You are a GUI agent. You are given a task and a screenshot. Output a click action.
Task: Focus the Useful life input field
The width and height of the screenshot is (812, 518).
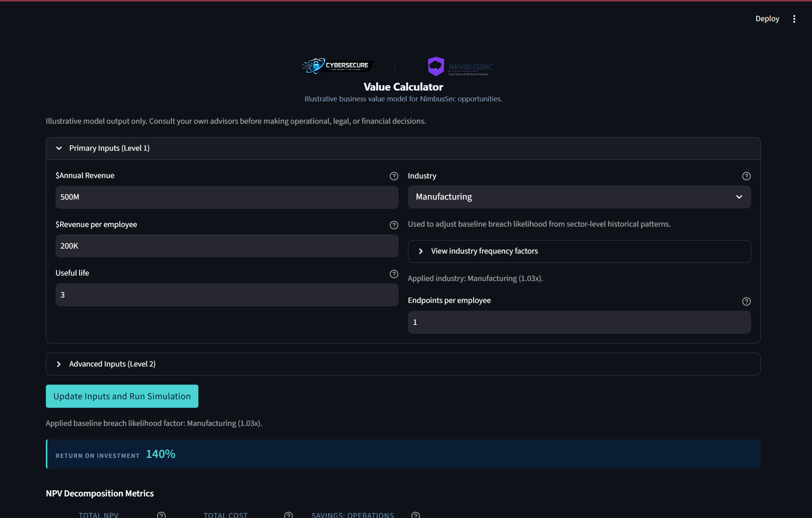click(227, 295)
